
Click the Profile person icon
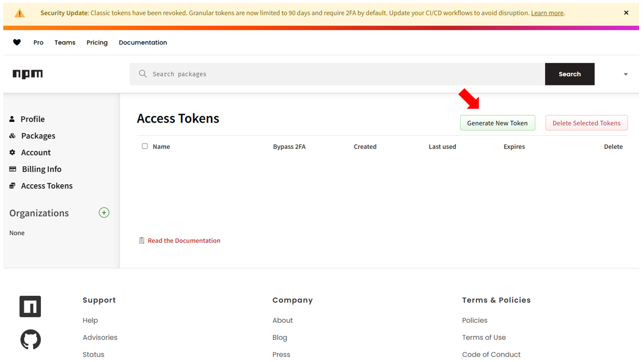(x=12, y=119)
